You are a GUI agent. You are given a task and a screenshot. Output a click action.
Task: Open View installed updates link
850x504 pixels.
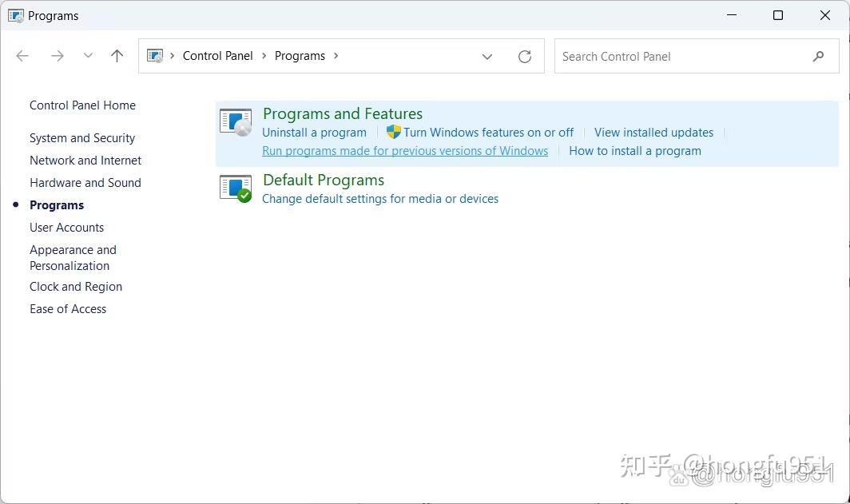(x=653, y=133)
